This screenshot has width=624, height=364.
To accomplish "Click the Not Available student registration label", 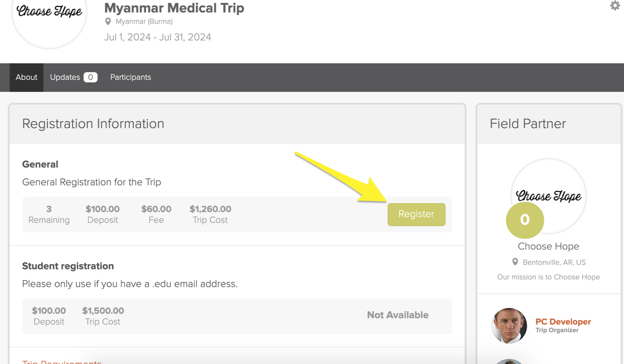I will click(398, 315).
